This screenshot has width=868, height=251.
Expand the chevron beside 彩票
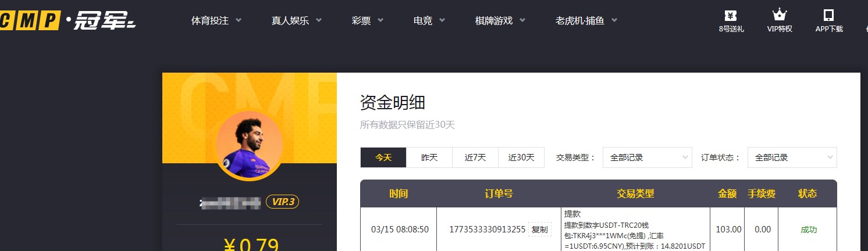[x=380, y=20]
